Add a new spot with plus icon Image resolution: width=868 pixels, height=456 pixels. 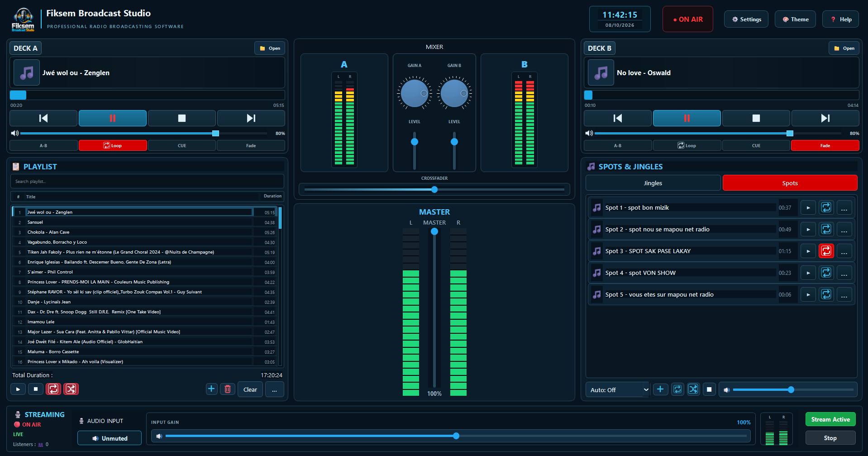(x=660, y=389)
